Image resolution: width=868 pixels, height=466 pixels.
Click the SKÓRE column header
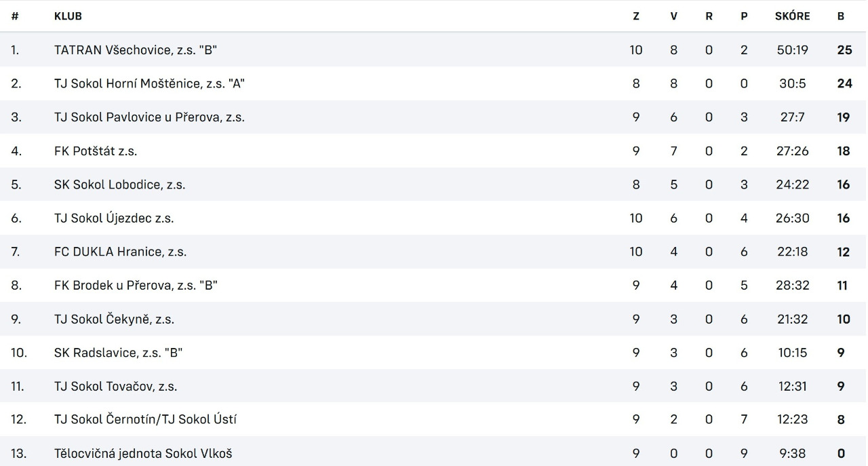click(x=792, y=16)
